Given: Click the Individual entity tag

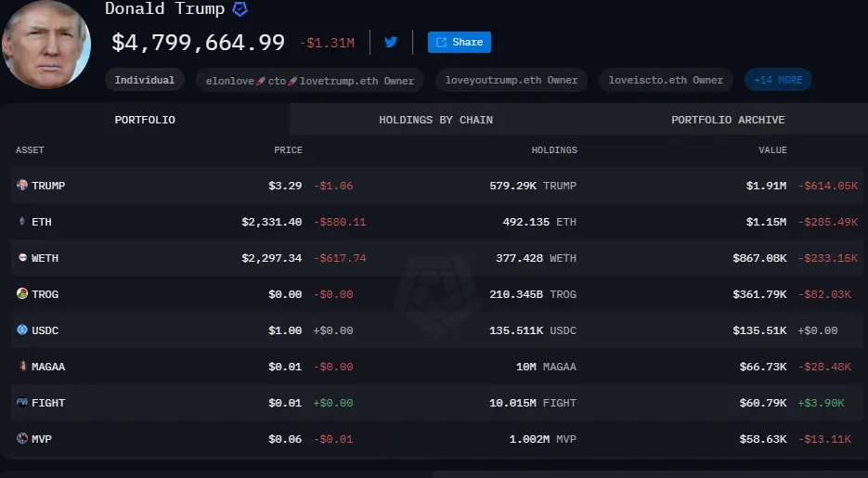Looking at the screenshot, I should click(x=145, y=80).
